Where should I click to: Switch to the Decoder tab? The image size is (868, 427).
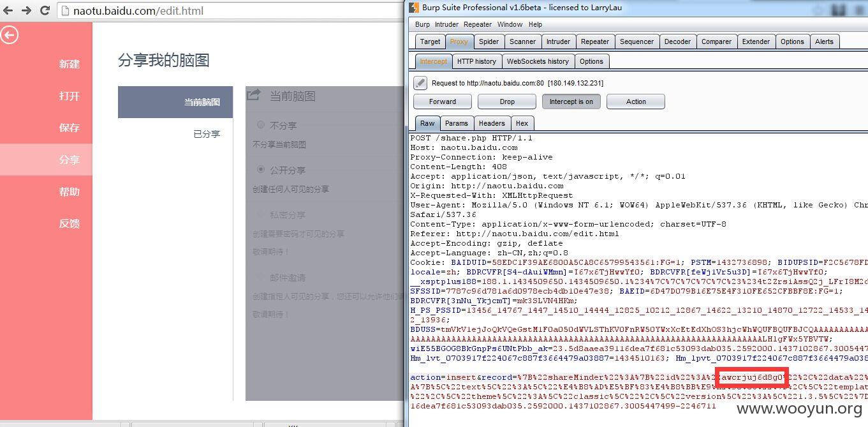point(677,41)
